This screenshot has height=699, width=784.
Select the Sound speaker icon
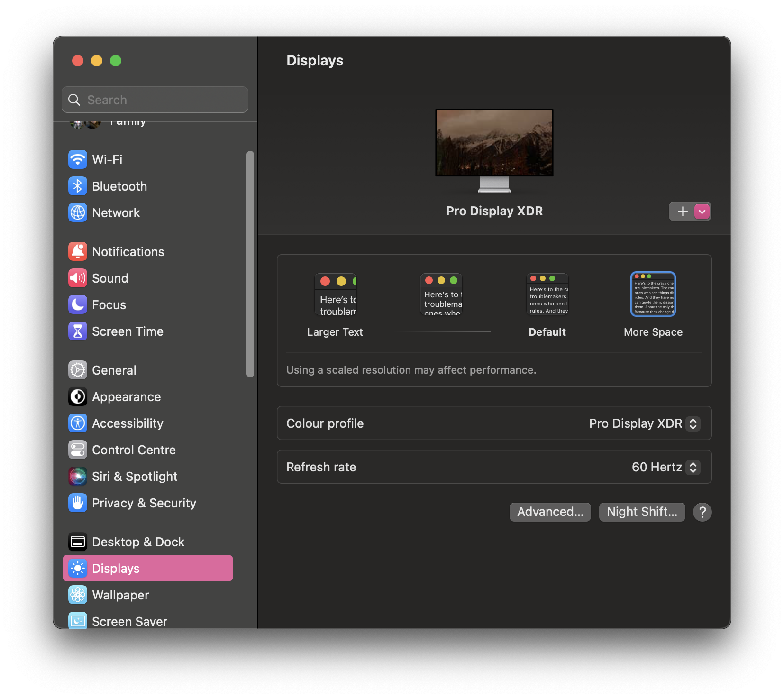(78, 278)
